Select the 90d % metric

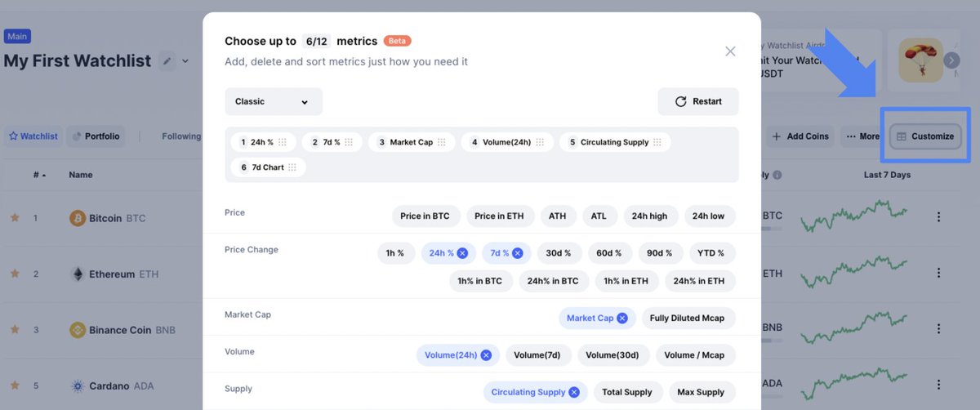click(659, 253)
